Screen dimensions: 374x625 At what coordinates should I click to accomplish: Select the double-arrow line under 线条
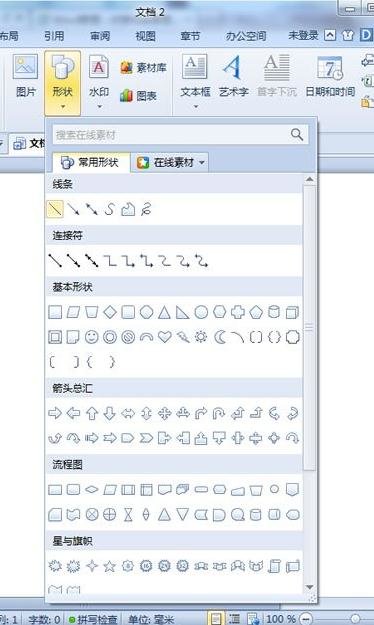coord(91,209)
